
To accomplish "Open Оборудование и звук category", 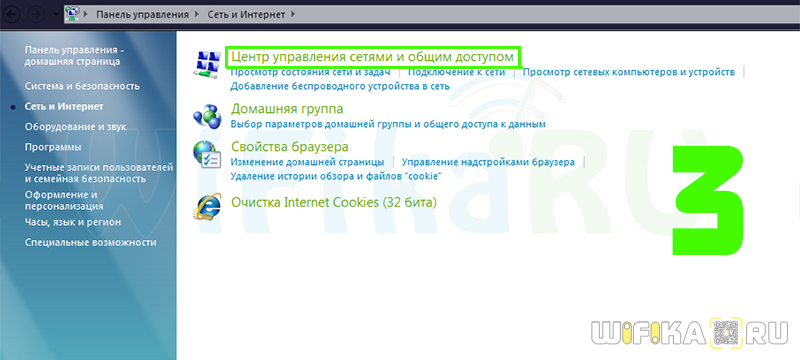I will click(76, 127).
